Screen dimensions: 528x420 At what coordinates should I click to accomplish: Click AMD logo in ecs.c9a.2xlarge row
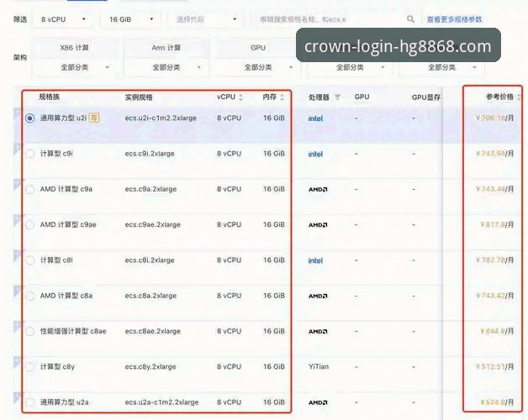click(318, 190)
